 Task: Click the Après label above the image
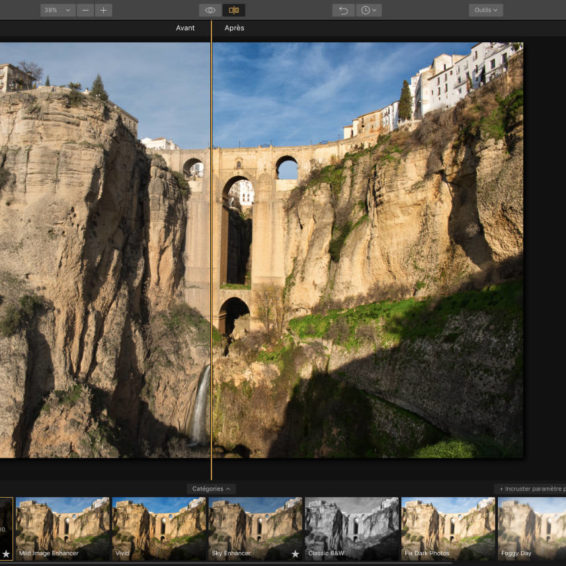[234, 28]
